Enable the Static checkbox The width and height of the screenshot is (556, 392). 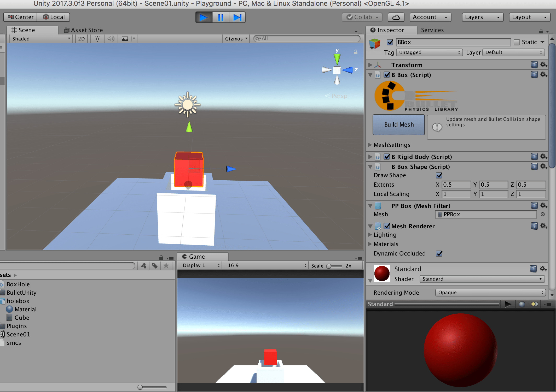point(517,42)
